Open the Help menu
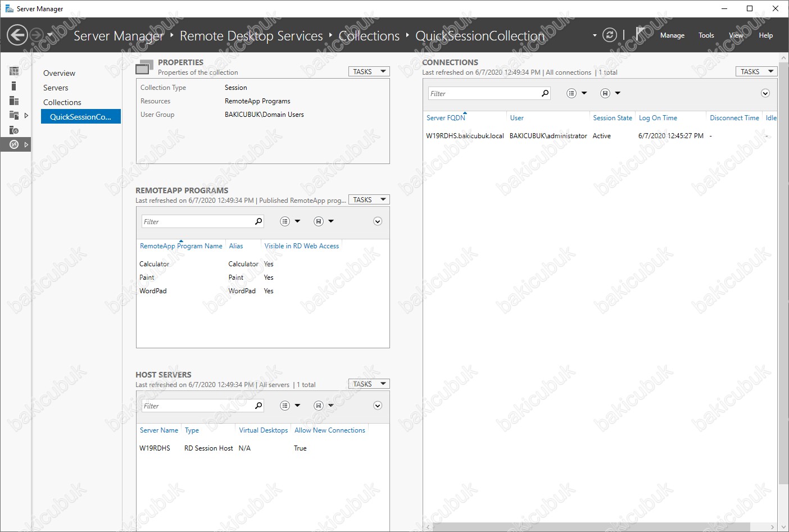Image resolution: width=789 pixels, height=532 pixels. (x=765, y=35)
